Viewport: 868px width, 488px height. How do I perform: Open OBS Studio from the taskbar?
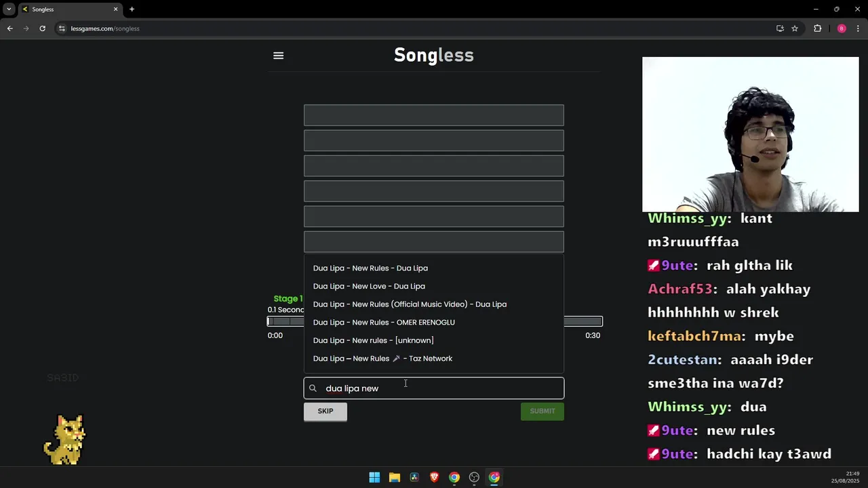[474, 477]
